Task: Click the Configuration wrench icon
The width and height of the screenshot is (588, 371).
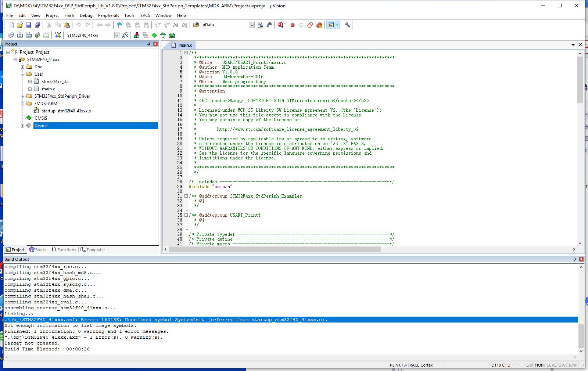Action: coord(347,25)
